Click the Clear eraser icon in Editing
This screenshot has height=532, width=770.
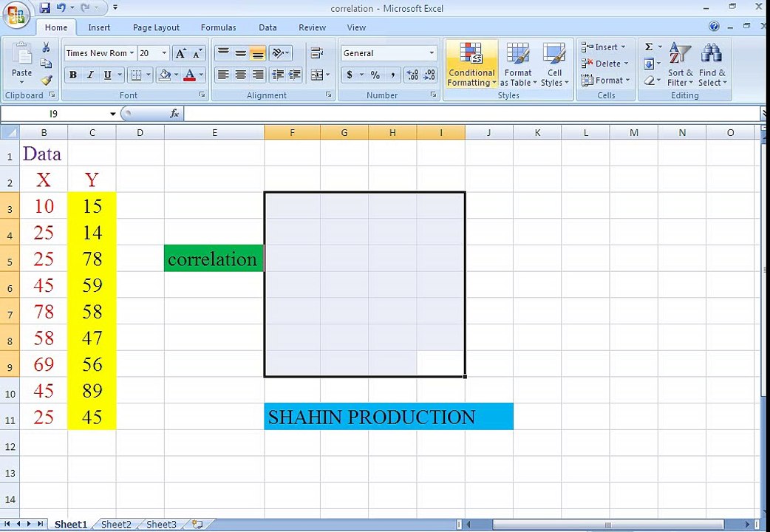tap(649, 80)
